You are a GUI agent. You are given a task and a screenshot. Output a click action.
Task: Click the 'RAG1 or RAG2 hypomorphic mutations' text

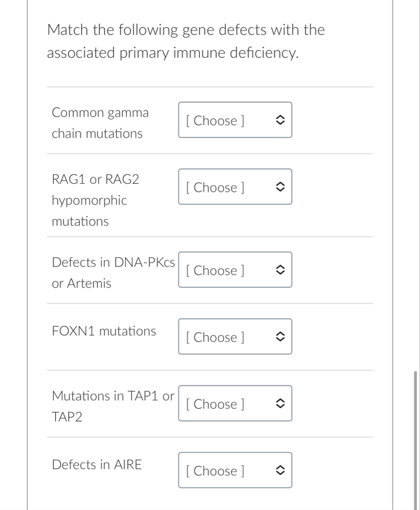95,200
